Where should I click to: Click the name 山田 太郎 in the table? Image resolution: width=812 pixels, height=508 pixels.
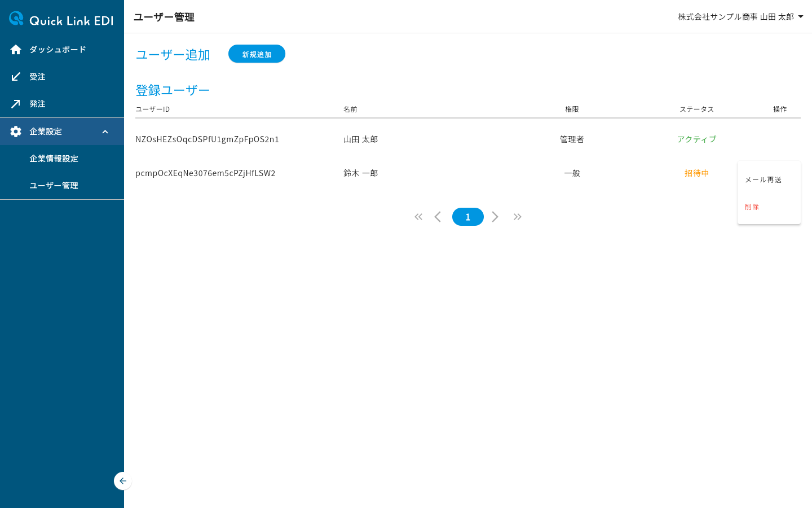tap(361, 139)
